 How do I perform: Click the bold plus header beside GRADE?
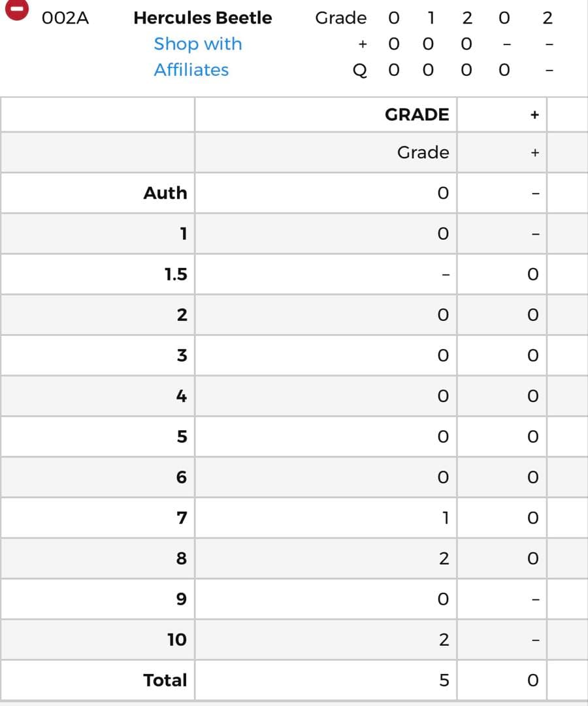(534, 115)
